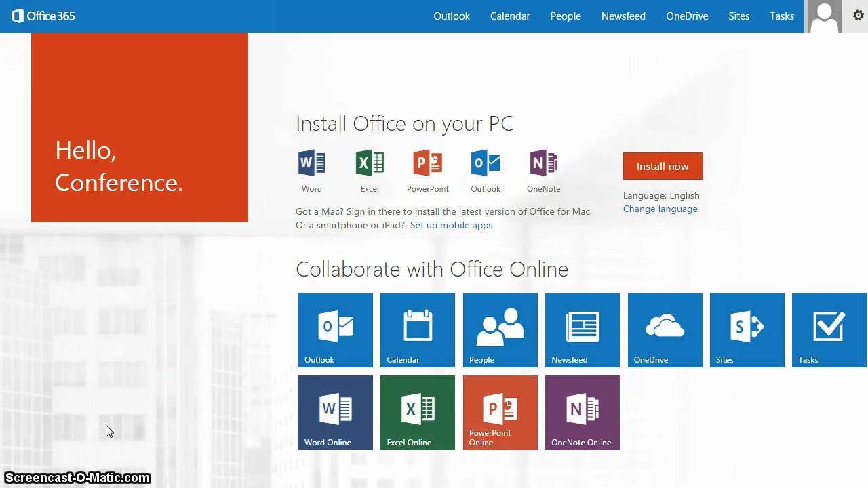
Task: Launch Word Online tile
Action: tap(336, 413)
